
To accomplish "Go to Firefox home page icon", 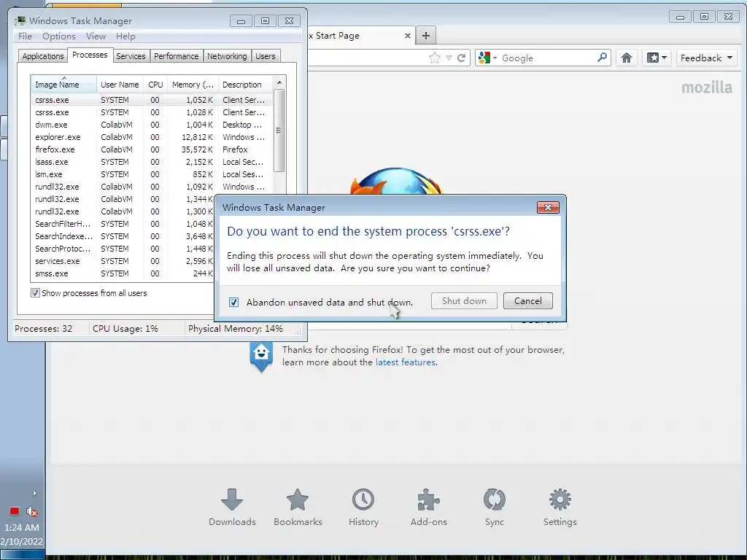I will pos(627,58).
